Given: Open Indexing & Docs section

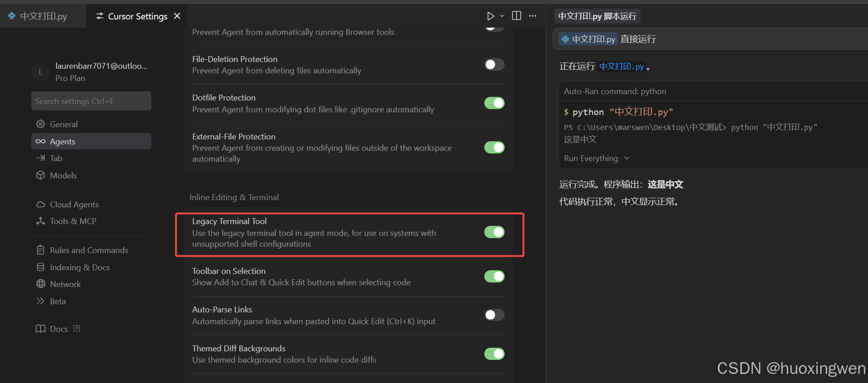Looking at the screenshot, I should click(x=91, y=267).
